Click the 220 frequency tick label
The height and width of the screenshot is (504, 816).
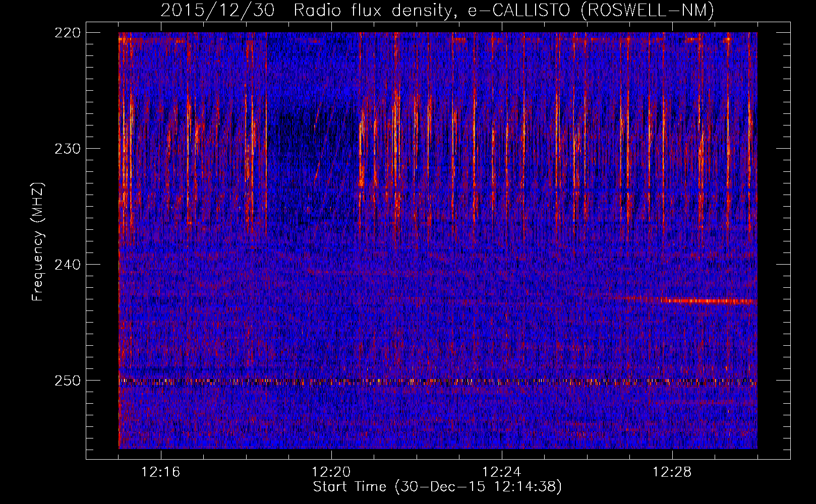67,33
